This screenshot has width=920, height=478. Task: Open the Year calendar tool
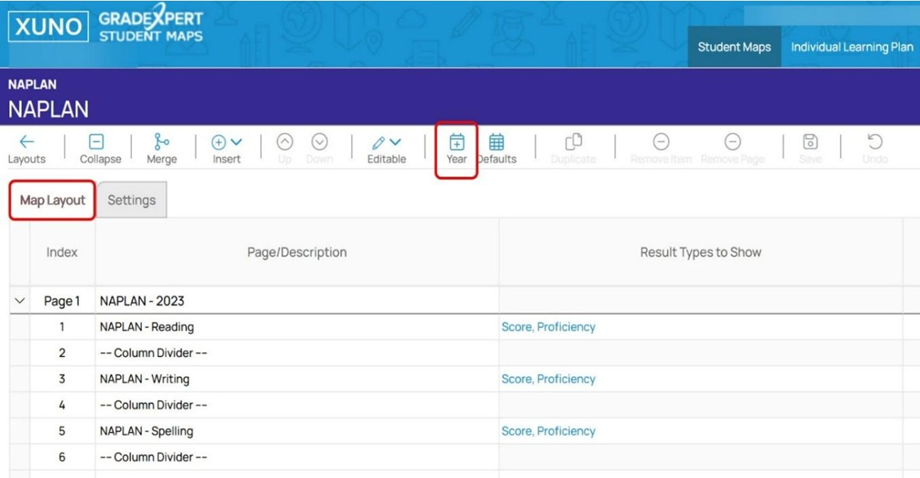coord(456,143)
